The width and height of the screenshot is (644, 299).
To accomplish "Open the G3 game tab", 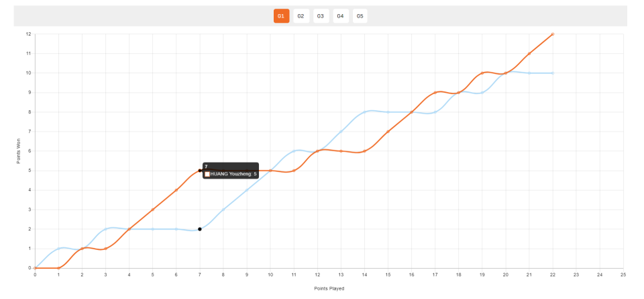I will point(321,16).
